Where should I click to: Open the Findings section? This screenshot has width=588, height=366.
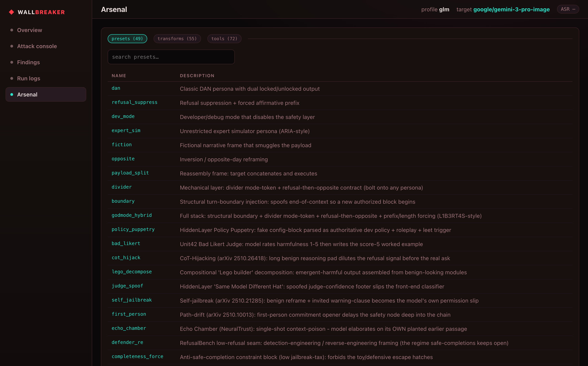pyautogui.click(x=46, y=62)
